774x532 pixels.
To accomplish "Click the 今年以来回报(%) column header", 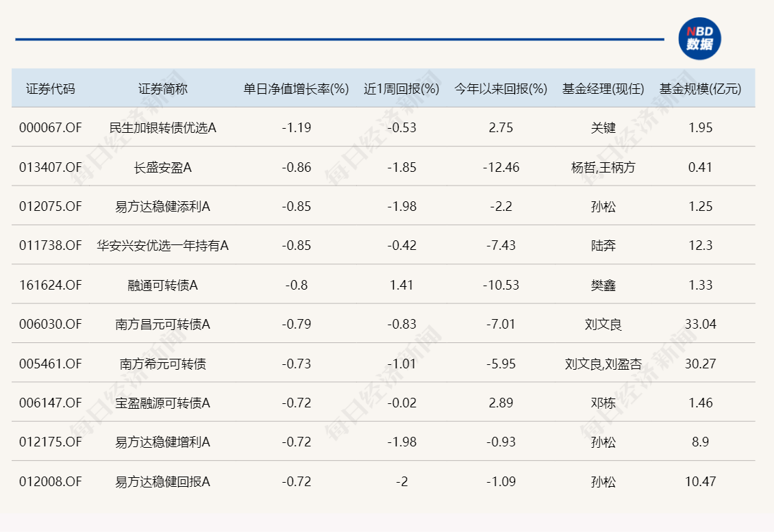I will pyautogui.click(x=501, y=89).
